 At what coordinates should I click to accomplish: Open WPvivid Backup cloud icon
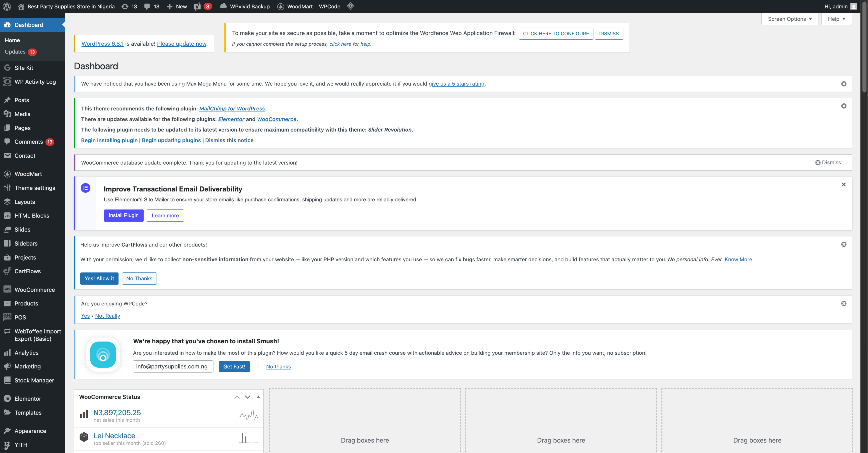pos(223,6)
